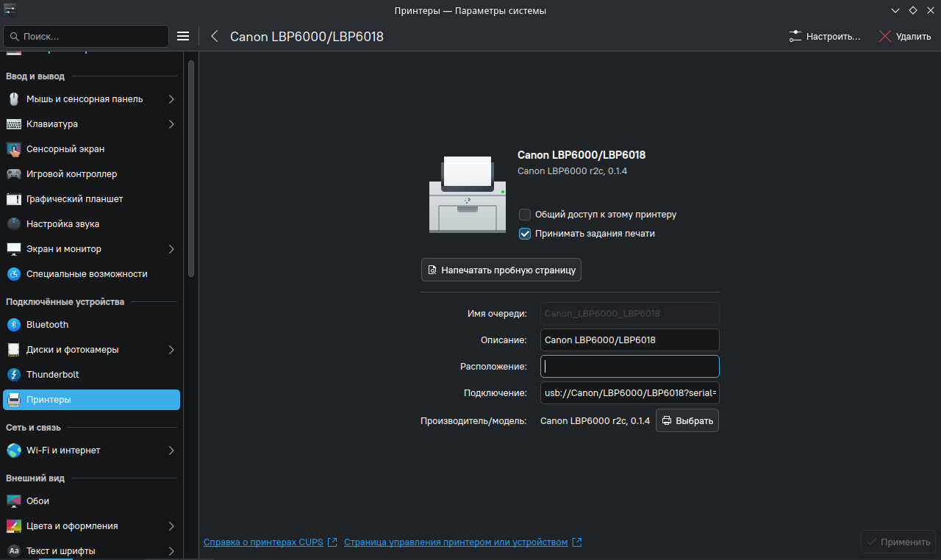
Task: Click the Применить button
Action: pyautogui.click(x=898, y=542)
